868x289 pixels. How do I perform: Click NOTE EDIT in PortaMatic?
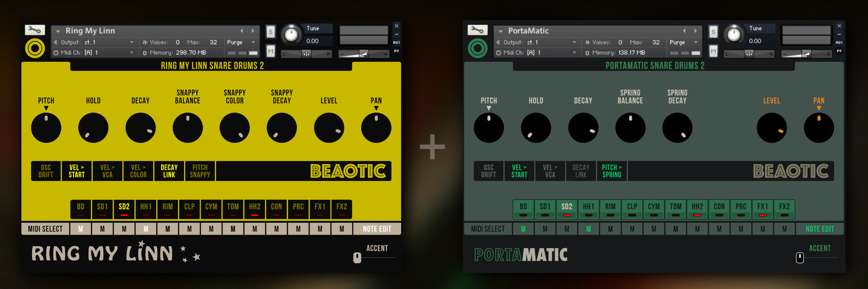[x=820, y=229]
